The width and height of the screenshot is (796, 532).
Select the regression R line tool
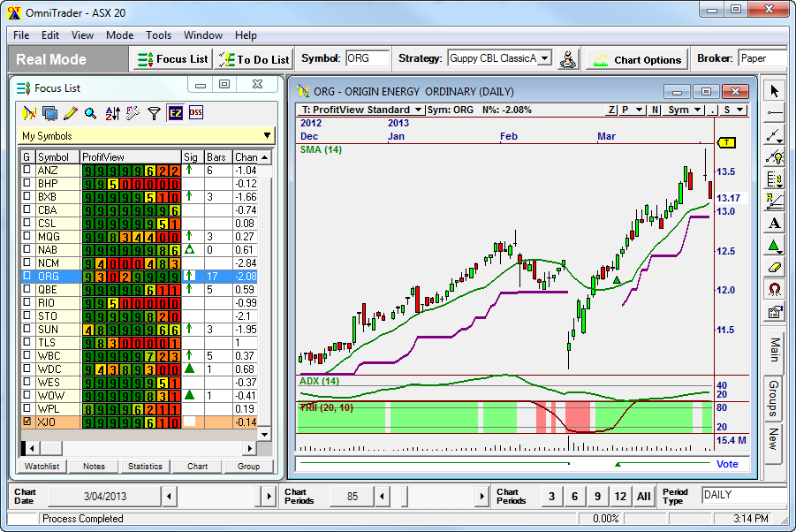[x=774, y=201]
